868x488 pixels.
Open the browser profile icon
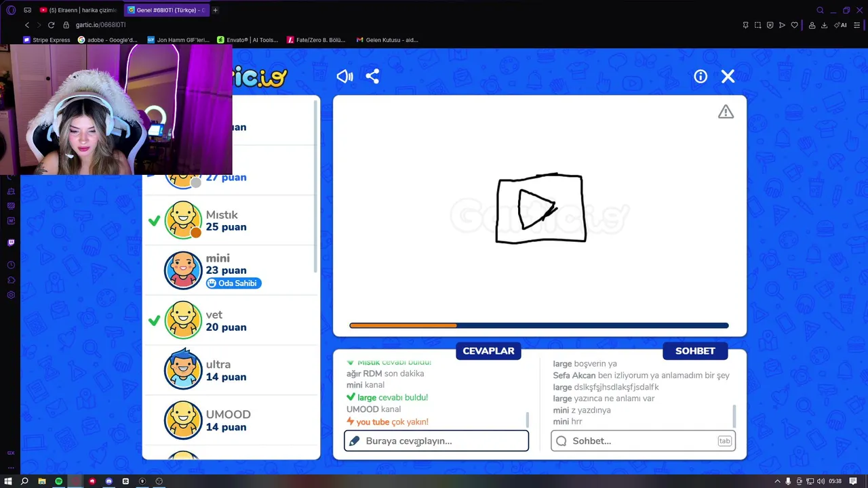click(812, 25)
